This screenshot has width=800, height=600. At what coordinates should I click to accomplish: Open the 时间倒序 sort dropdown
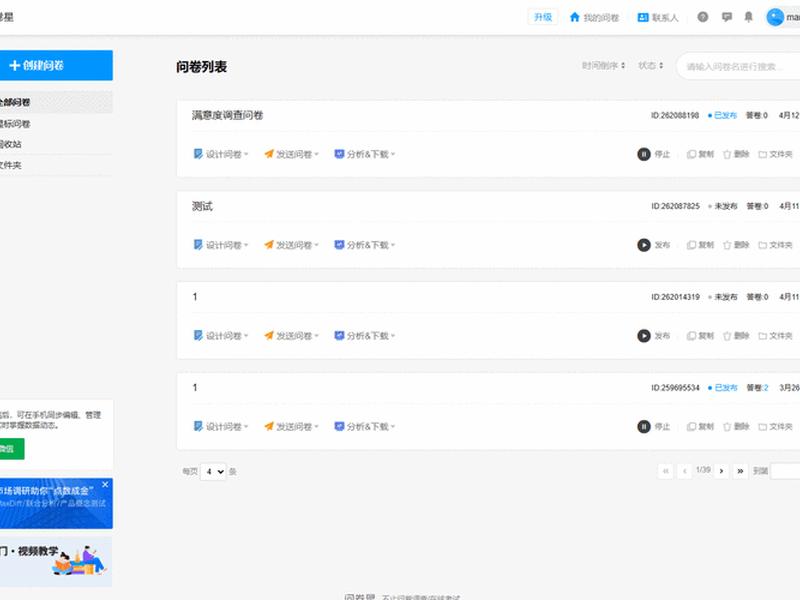pos(603,66)
